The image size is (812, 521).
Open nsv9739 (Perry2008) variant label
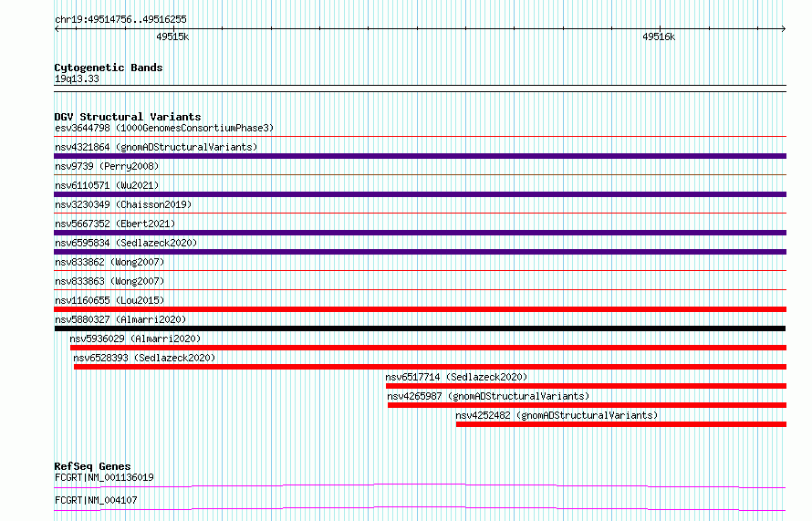point(107,166)
